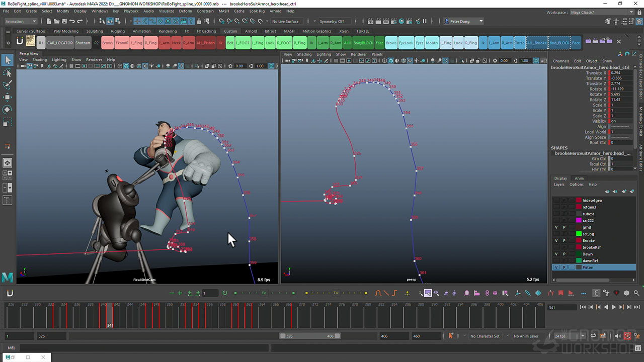This screenshot has width=644, height=362.
Task: Click the Undo arrow icon
Action: [72, 21]
